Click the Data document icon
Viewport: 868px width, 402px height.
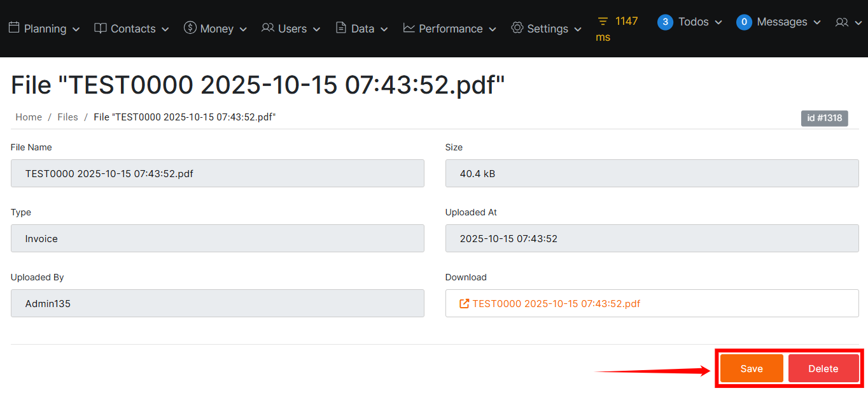341,28
